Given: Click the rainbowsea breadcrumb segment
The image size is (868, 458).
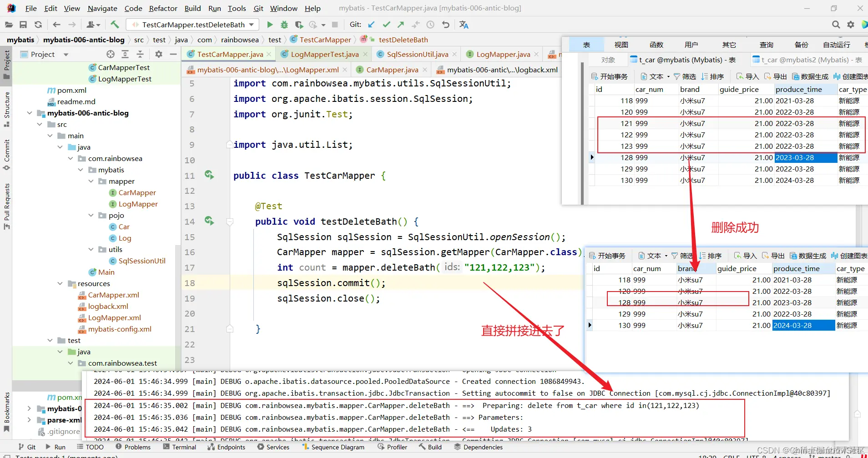Looking at the screenshot, I should (240, 40).
